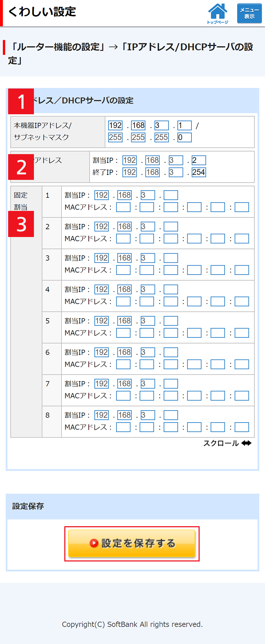
Task: Click first MAC address box of entry 1
Action: tap(123, 207)
